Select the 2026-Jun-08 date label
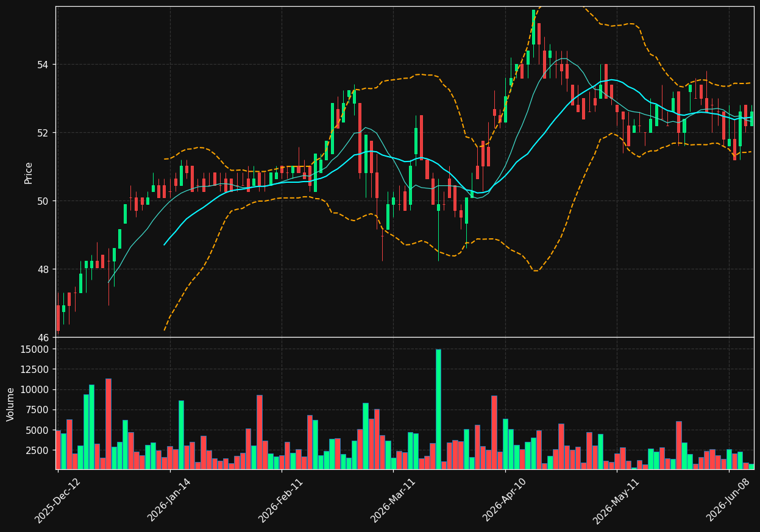760x532 pixels. point(730,500)
